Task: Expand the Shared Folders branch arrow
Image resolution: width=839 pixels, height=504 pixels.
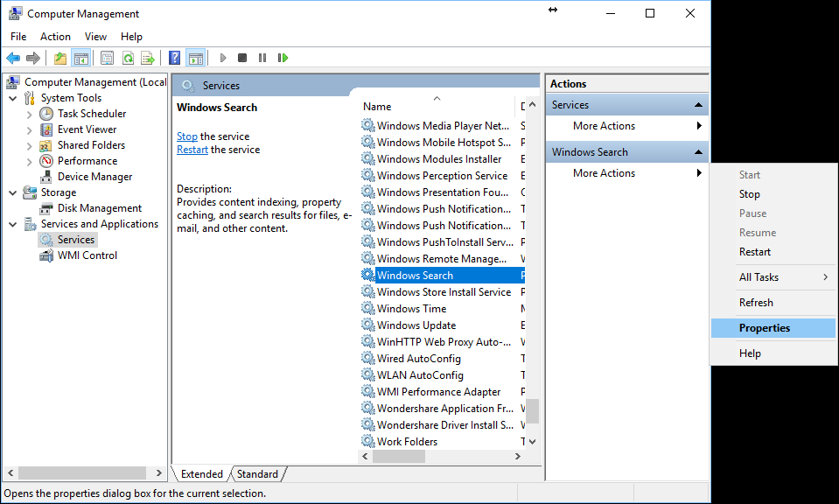Action: 30,145
